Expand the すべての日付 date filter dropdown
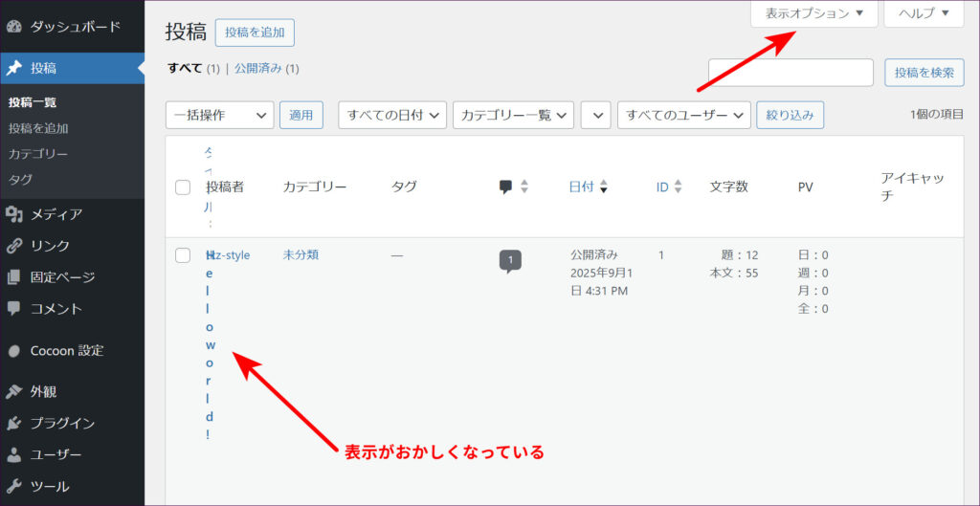980x506 pixels. 392,115
